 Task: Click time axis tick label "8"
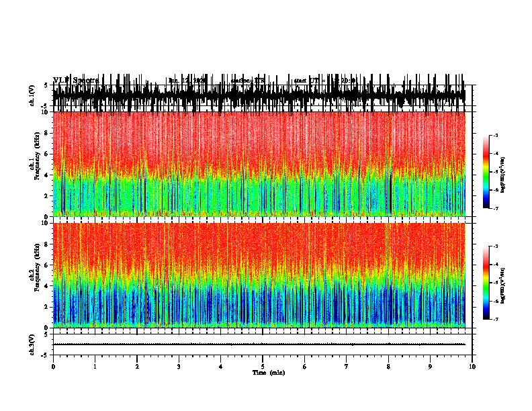pos(388,367)
